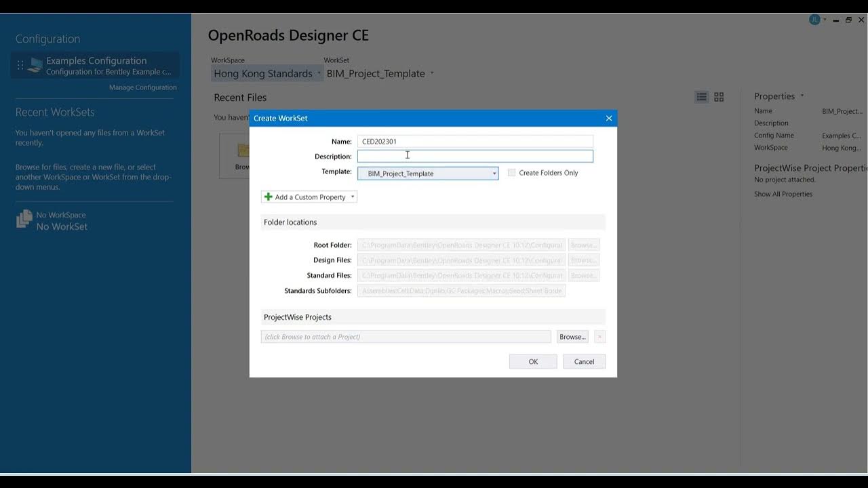The width and height of the screenshot is (868, 488).
Task: Toggle the Create Folders Only checkbox
Action: pos(511,173)
